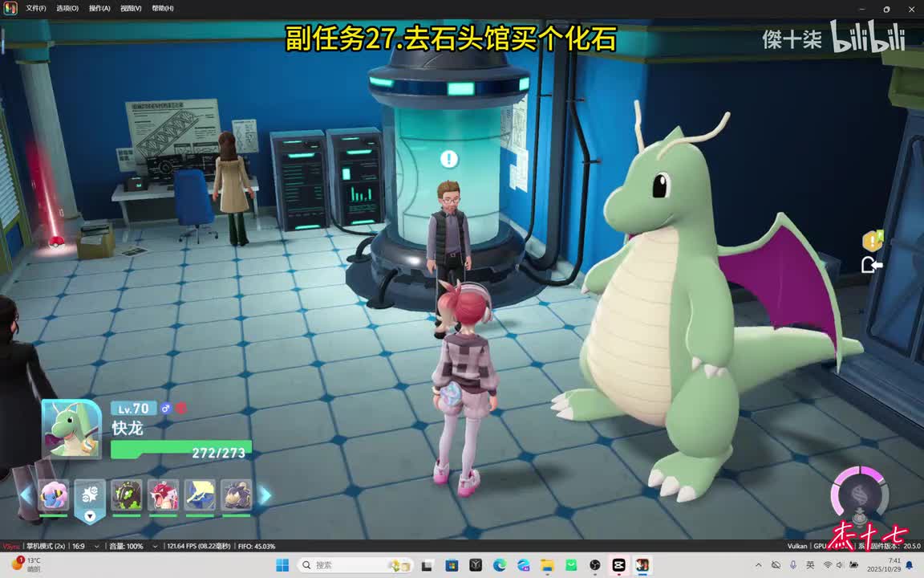Viewport: 924px width, 578px height.
Task: Click the exclamation quest marker above NPC
Action: pos(449,159)
